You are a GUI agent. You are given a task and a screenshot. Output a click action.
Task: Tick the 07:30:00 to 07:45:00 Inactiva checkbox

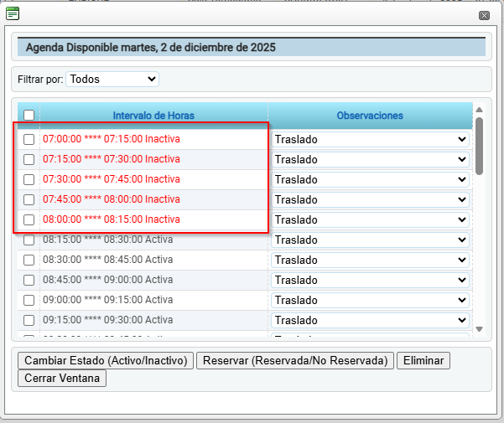coord(29,179)
